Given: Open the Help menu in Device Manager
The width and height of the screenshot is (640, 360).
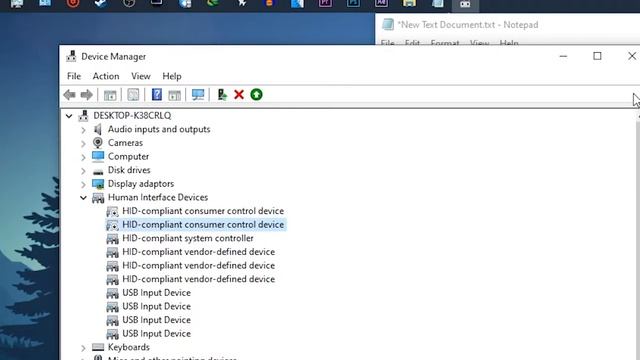Looking at the screenshot, I should tap(172, 76).
